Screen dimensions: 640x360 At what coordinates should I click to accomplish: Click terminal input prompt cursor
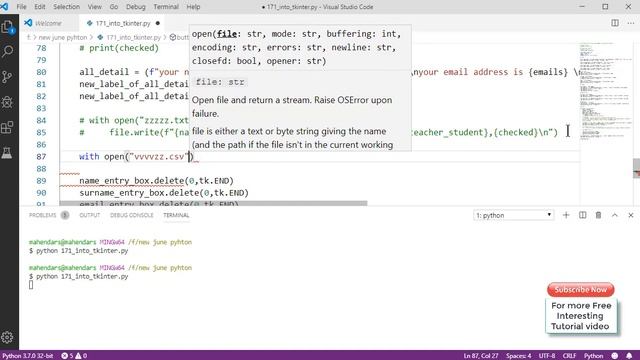[31, 285]
